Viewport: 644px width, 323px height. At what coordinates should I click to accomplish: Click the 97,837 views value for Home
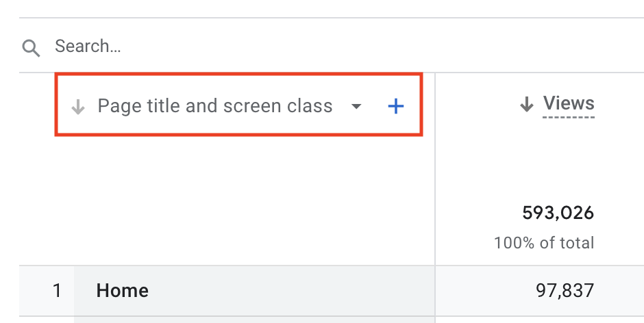pos(565,291)
